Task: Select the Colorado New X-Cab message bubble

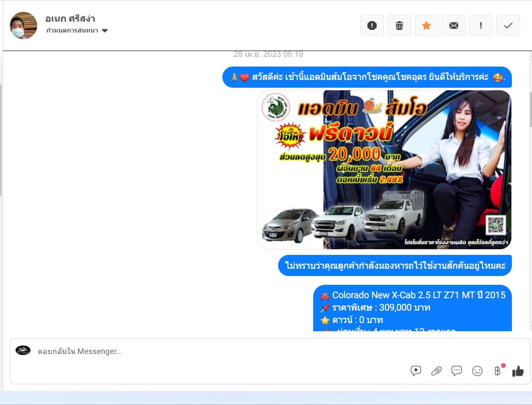Action: click(412, 308)
